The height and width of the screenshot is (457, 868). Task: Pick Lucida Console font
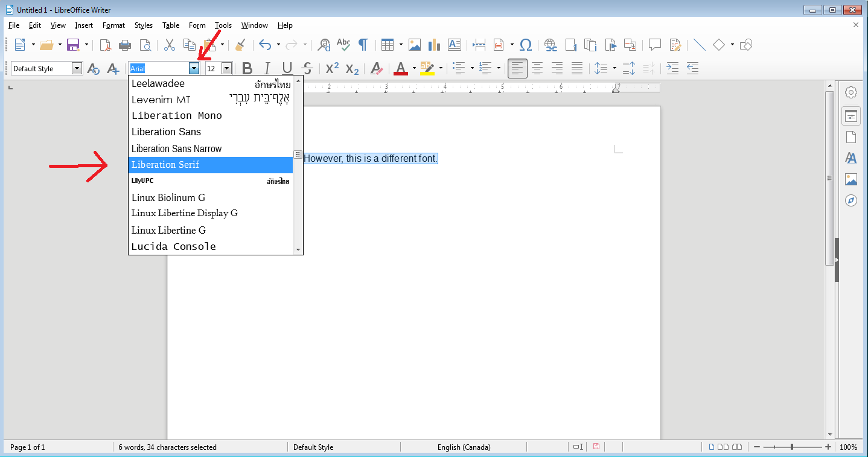(211, 246)
